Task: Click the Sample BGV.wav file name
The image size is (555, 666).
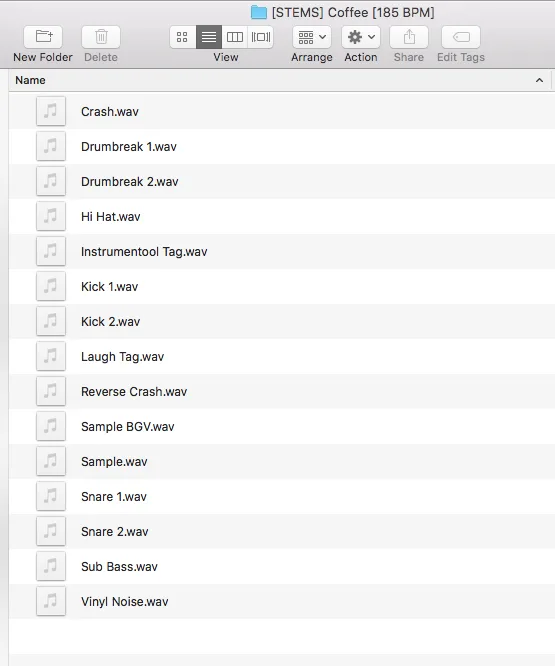Action: [x=127, y=427]
